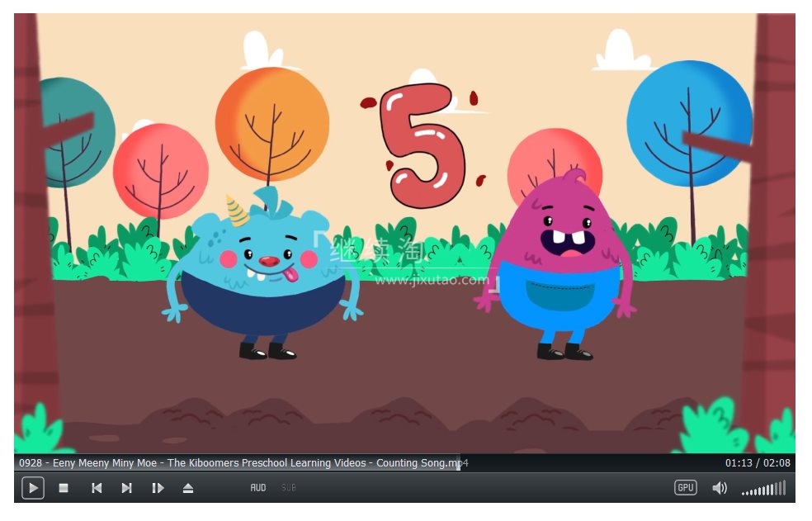Toggle GPU hardware acceleration
This screenshot has width=812, height=521.
pyautogui.click(x=685, y=488)
